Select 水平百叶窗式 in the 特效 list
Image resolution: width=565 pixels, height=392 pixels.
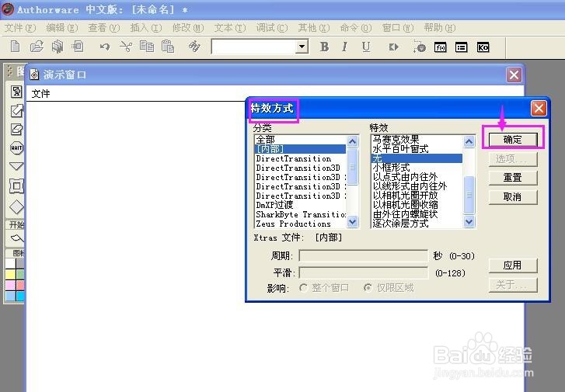[x=417, y=149]
